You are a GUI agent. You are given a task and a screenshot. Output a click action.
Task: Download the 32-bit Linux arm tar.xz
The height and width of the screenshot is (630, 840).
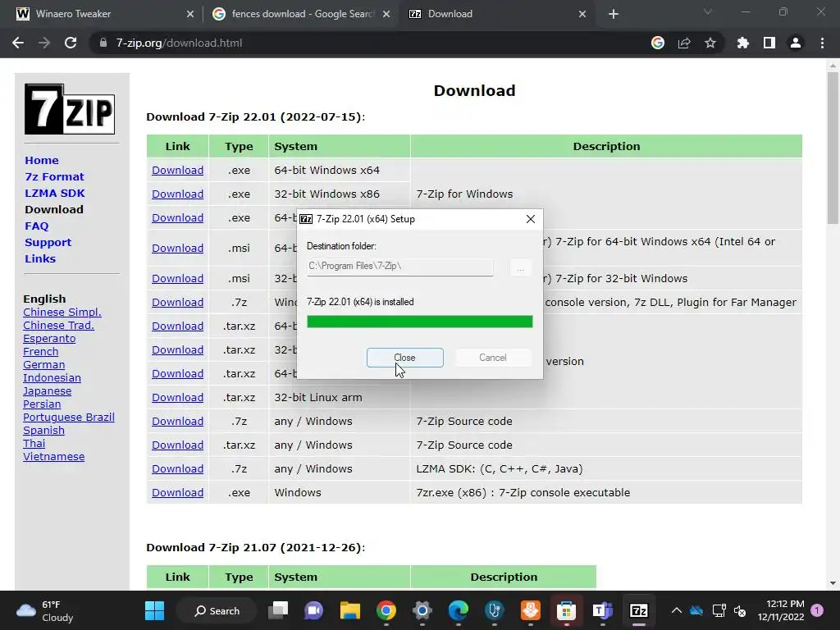pos(177,398)
